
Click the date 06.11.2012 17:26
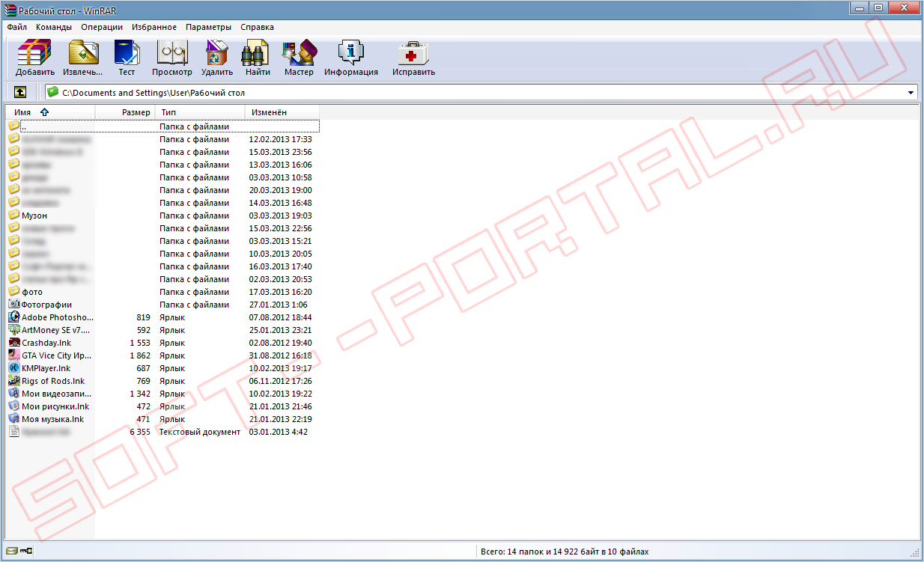coord(280,381)
